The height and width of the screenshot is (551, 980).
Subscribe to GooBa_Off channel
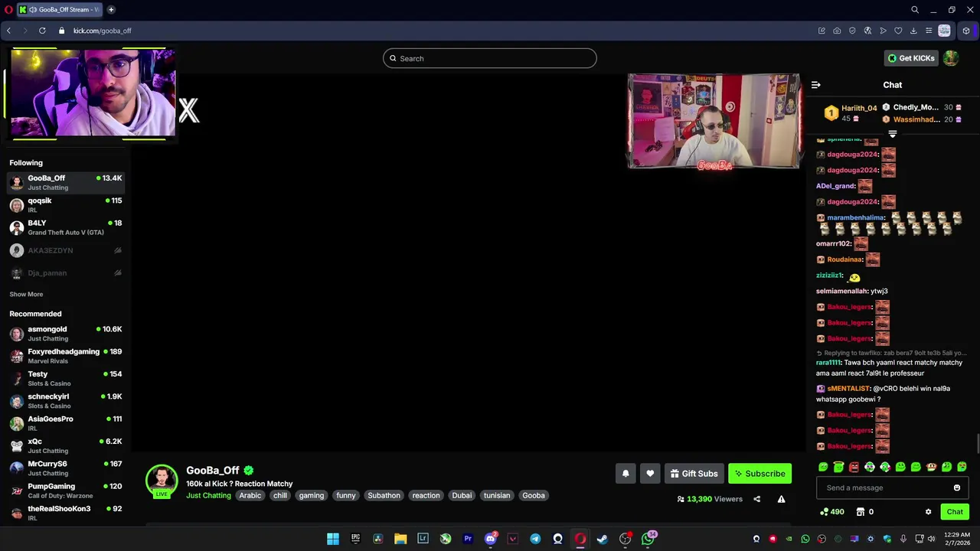coord(759,474)
